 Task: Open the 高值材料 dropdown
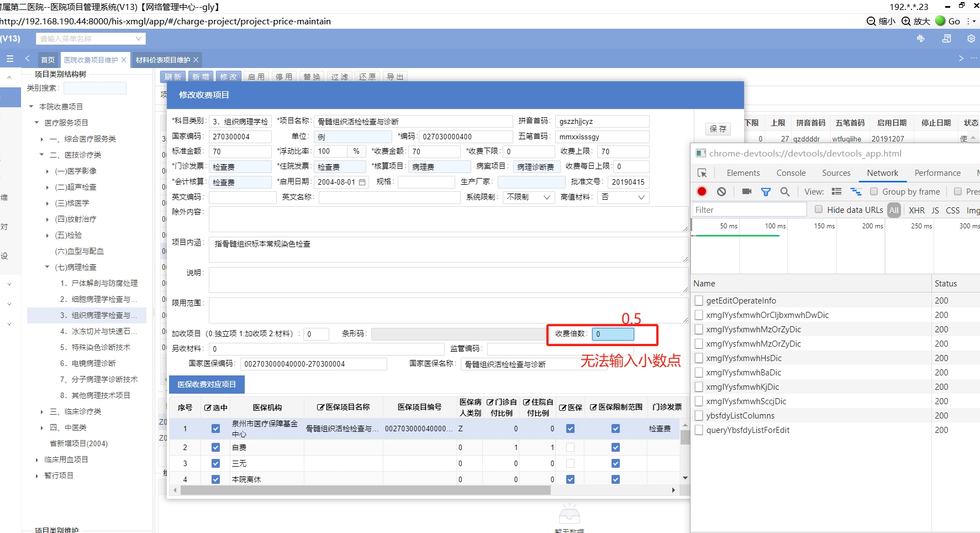[623, 197]
